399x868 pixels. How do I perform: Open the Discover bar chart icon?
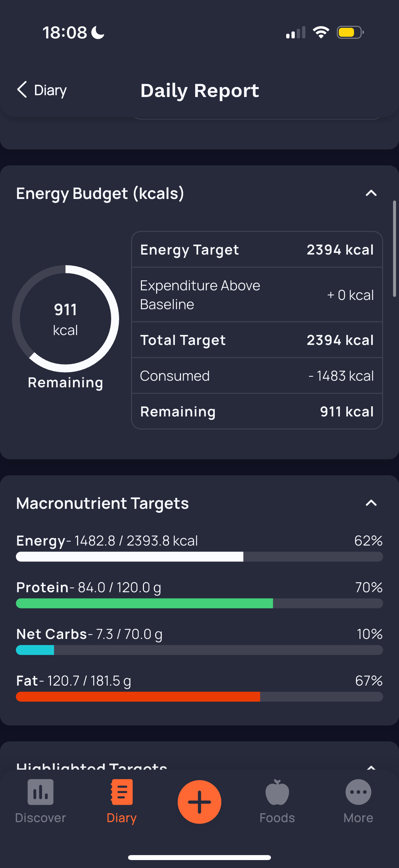[40, 792]
